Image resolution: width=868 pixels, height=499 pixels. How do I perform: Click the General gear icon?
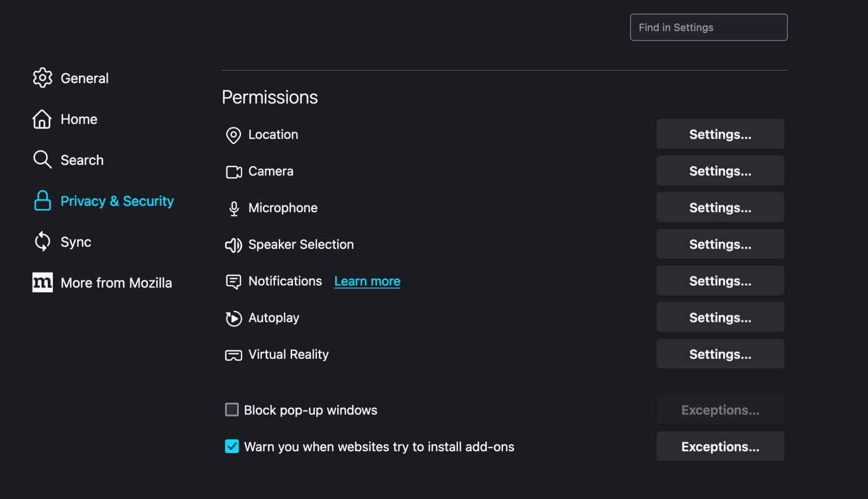click(x=42, y=78)
